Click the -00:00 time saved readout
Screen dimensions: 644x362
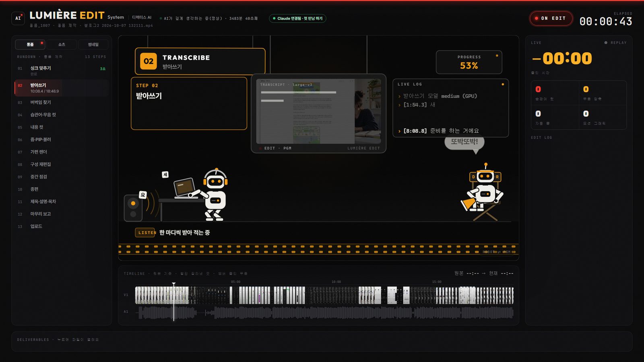click(x=562, y=59)
